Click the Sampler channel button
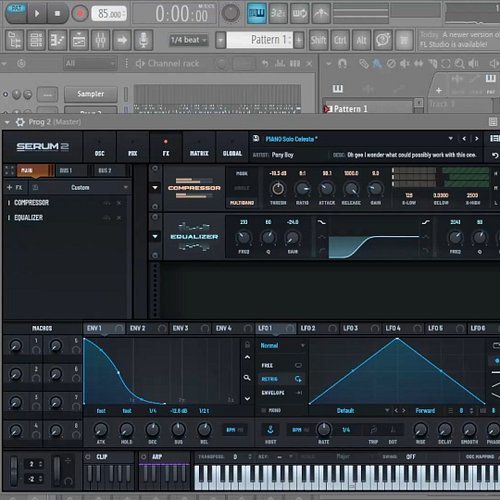 [x=91, y=94]
